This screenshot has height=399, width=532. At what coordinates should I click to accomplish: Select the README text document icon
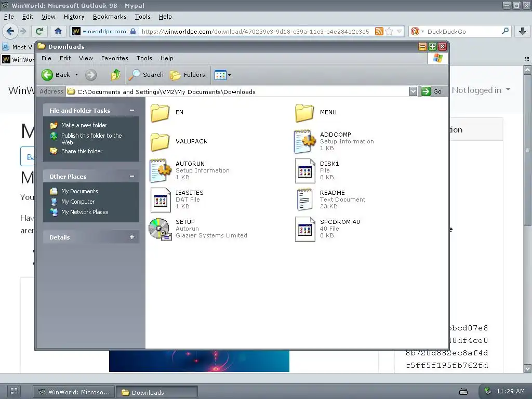304,200
